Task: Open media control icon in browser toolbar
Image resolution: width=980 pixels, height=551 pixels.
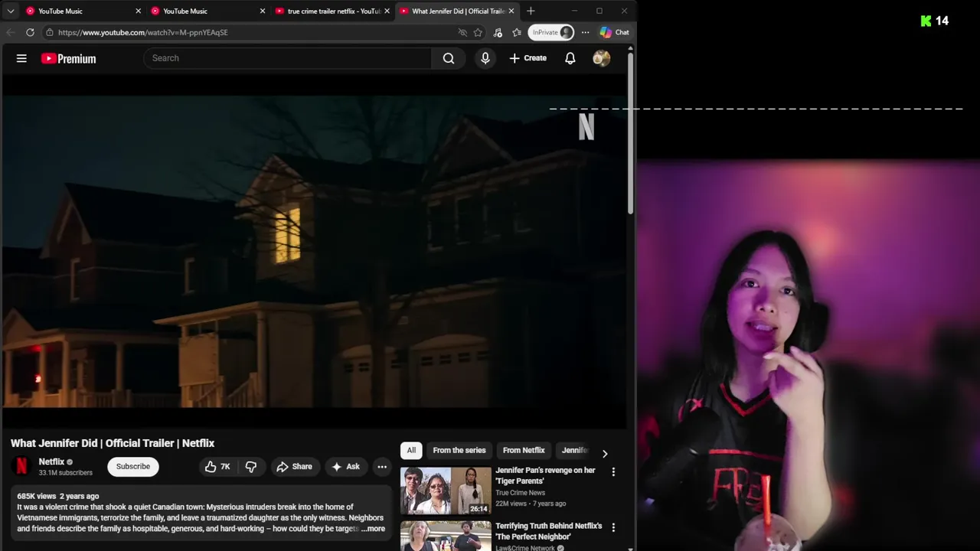Action: click(498, 32)
